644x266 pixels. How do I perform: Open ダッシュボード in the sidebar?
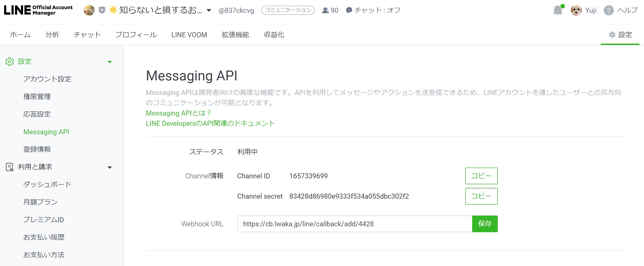47,184
